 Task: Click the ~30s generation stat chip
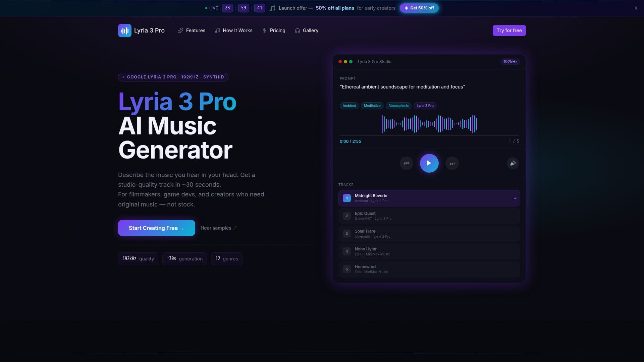click(x=184, y=259)
